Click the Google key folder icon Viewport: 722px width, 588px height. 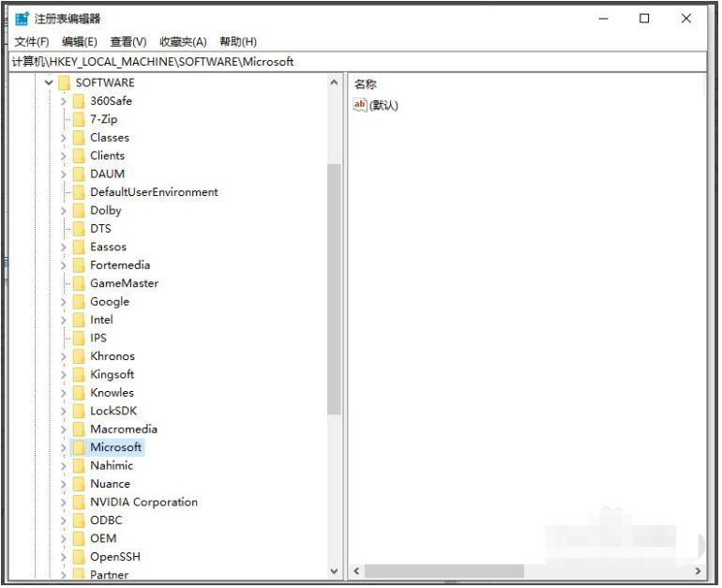pos(79,302)
